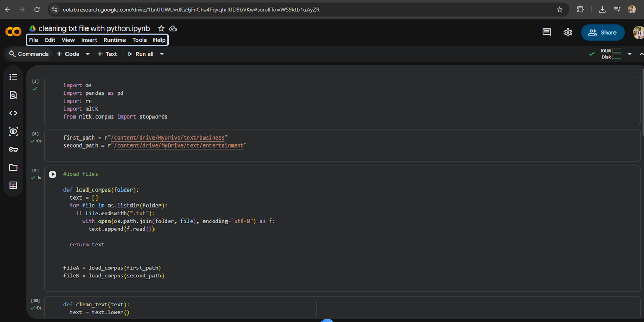Go forward in the browser
644x322 pixels.
[22, 9]
